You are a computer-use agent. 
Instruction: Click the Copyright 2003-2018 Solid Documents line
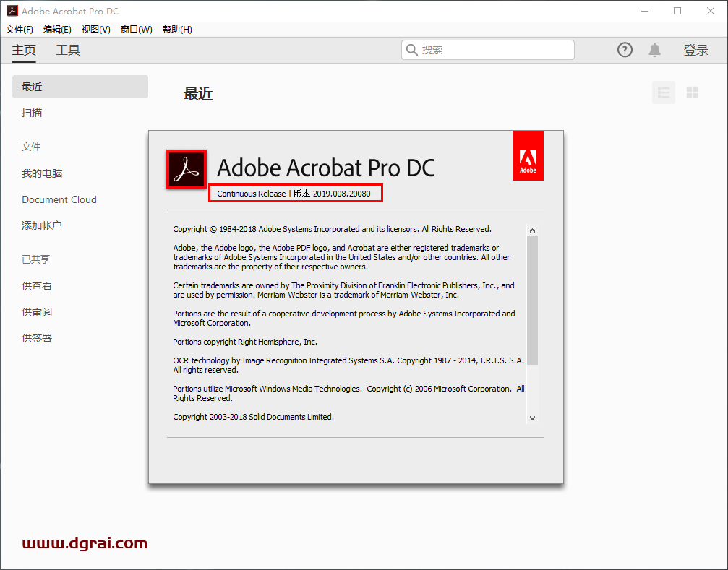[254, 417]
